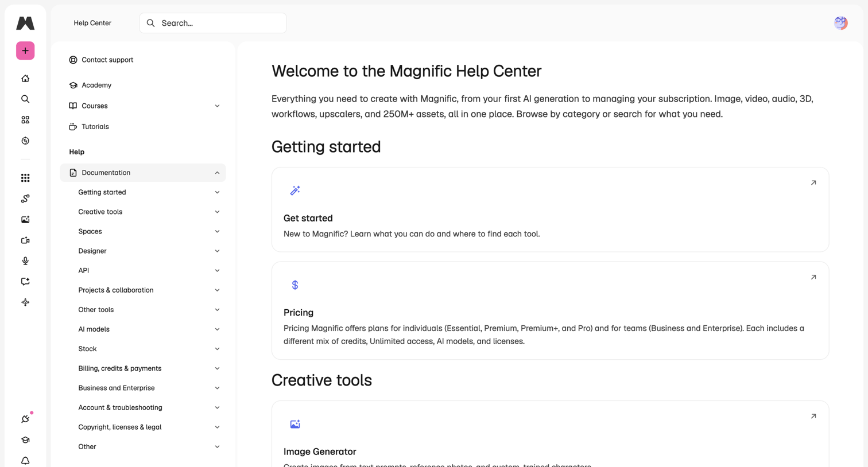Click the lifebuoy Contact support icon
Screen dimensions: 868x467
[x=73, y=60]
